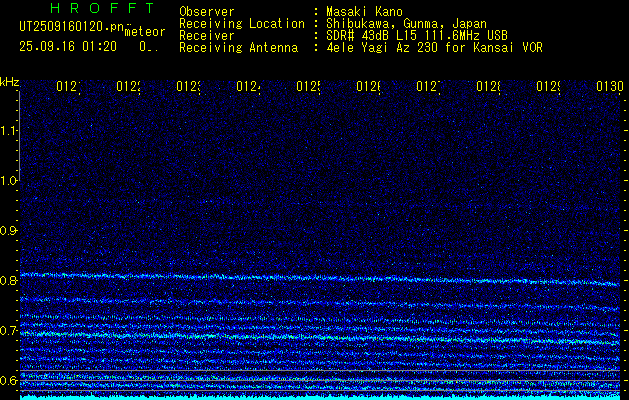Viewport: 629px width, 400px height.
Task: Select the observer name Masaki Kano
Action: click(364, 12)
